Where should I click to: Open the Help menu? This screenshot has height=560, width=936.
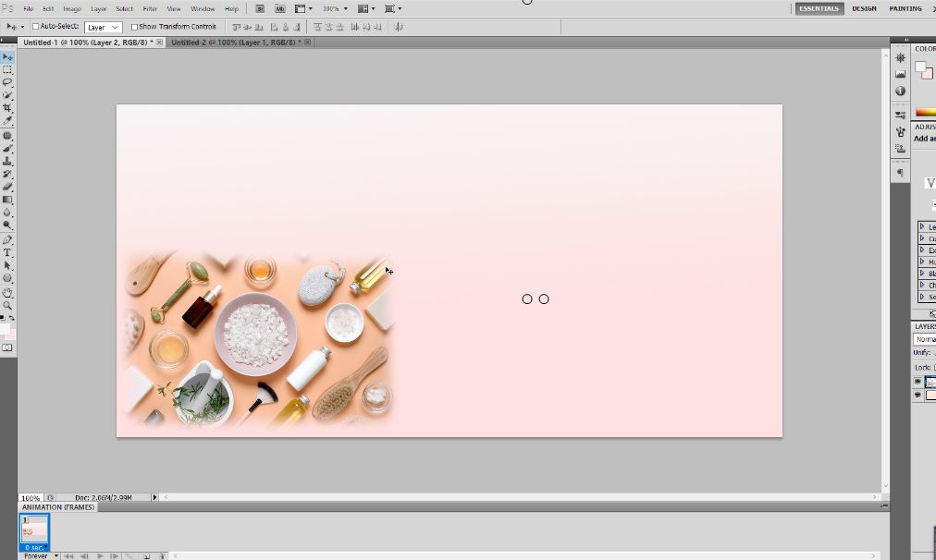[231, 9]
